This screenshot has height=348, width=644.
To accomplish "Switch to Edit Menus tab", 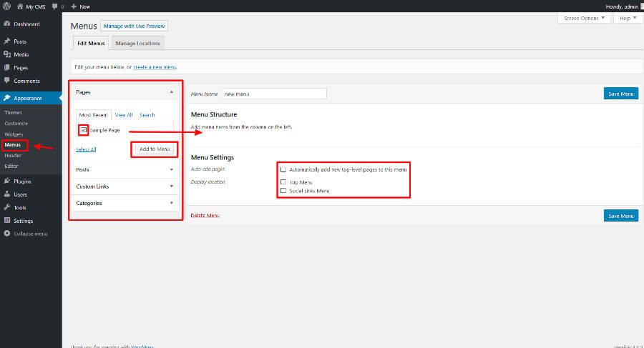I will (x=91, y=43).
